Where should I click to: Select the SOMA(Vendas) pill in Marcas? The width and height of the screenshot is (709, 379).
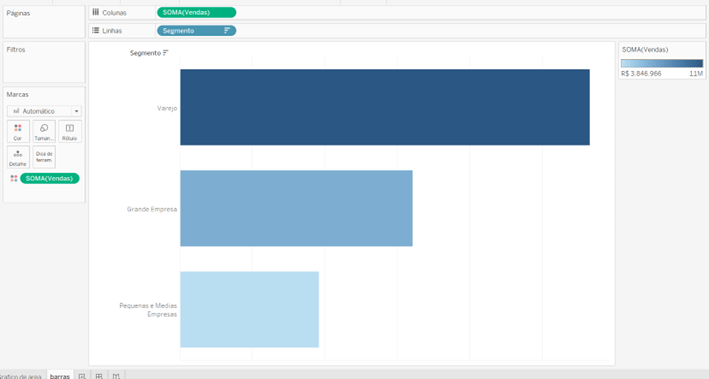[50, 179]
